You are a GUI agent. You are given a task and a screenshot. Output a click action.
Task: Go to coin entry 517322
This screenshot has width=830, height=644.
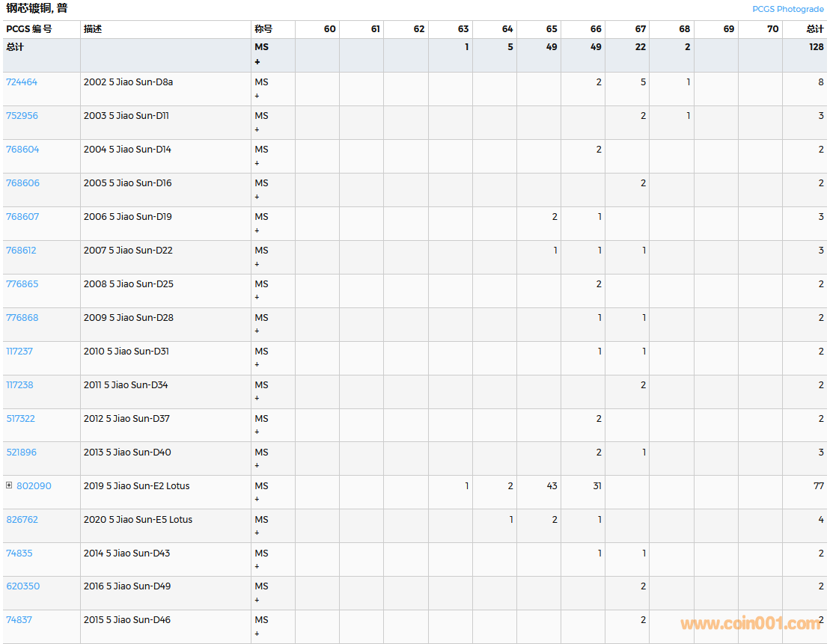coord(21,419)
